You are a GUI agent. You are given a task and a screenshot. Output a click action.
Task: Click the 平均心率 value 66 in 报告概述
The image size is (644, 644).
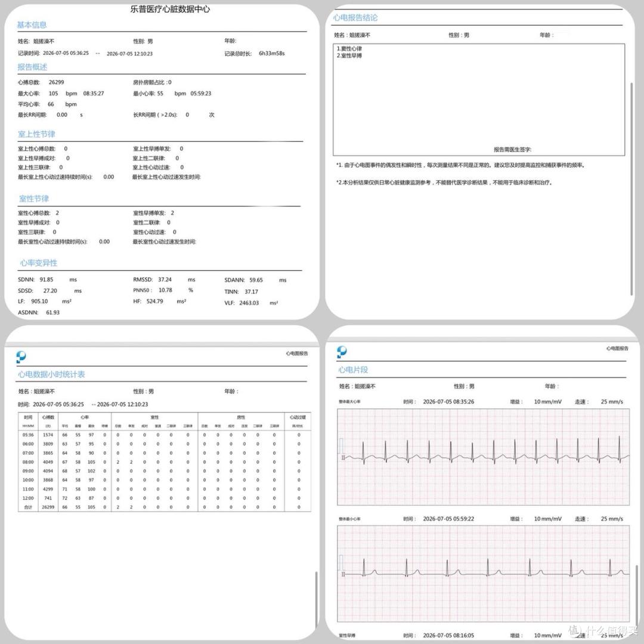coord(51,104)
